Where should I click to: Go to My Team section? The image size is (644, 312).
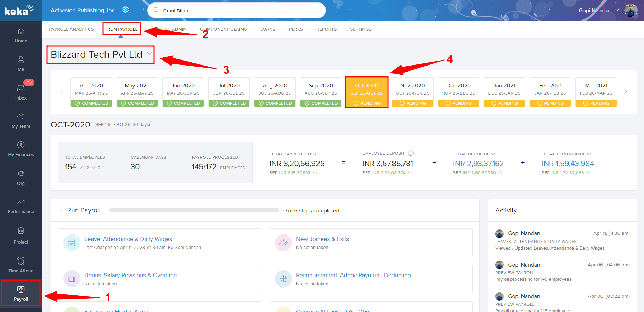pyautogui.click(x=21, y=121)
